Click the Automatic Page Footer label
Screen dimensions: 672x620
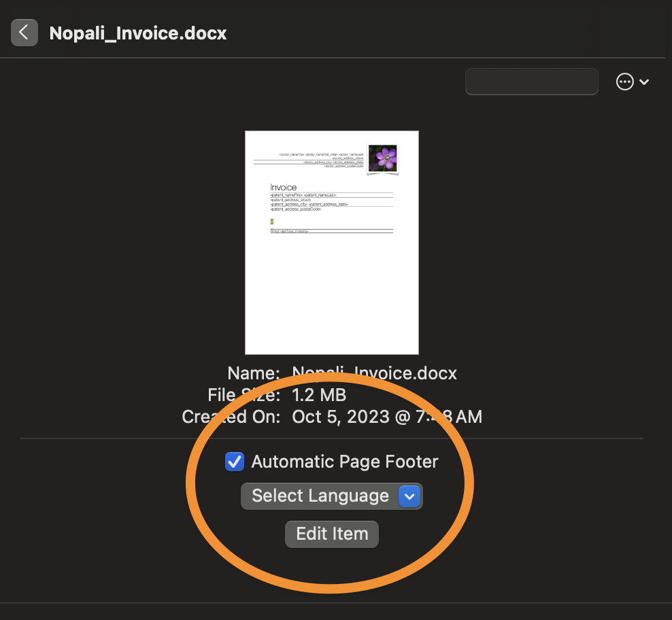(345, 462)
